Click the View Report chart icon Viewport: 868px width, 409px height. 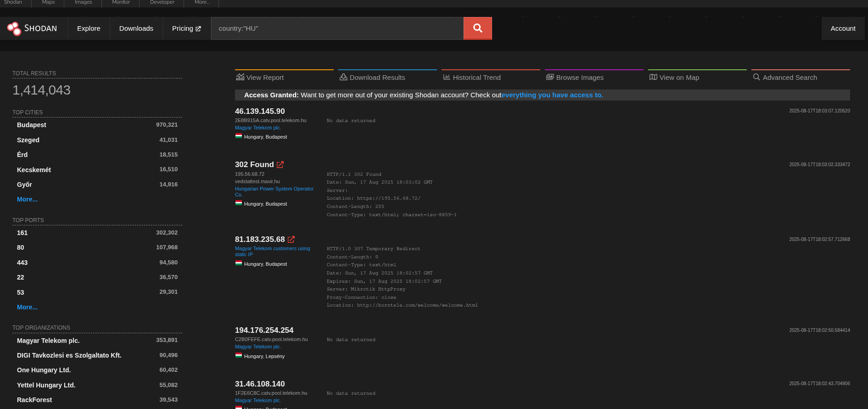240,77
